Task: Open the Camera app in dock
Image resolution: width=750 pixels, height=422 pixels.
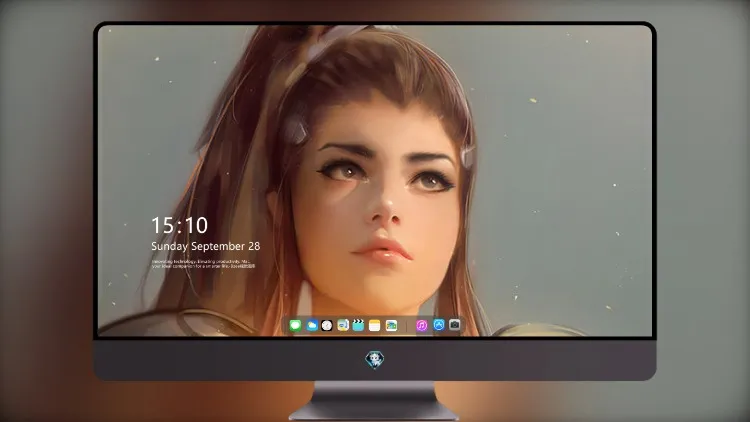Action: pos(454,325)
